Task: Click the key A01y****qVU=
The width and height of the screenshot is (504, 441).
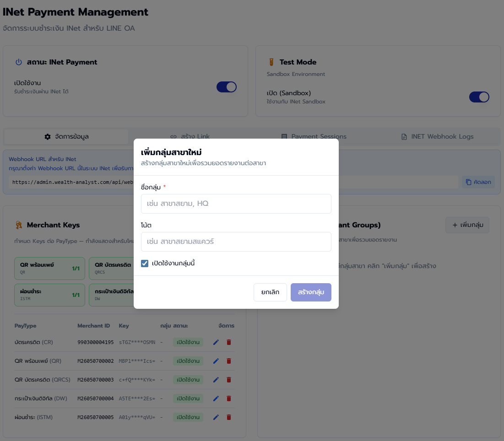Action: pyautogui.click(x=137, y=417)
